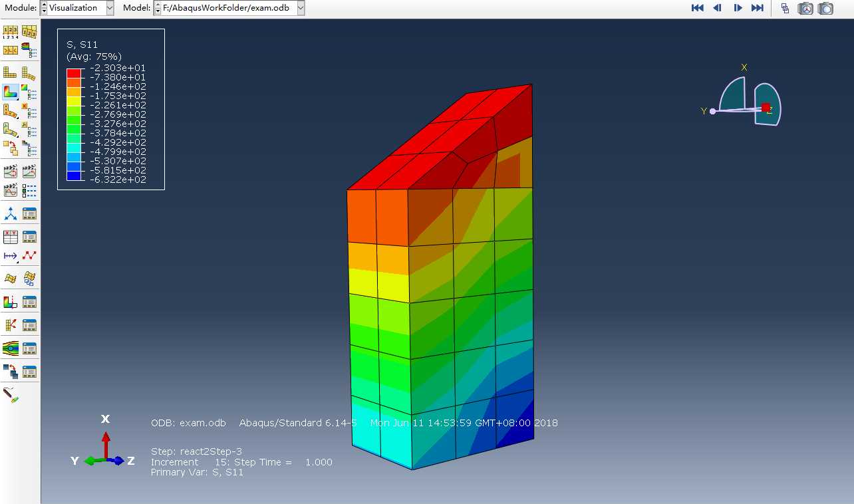854x504 pixels.
Task: Open the manager beside the red-arrow grid icon
Action: [x=29, y=325]
